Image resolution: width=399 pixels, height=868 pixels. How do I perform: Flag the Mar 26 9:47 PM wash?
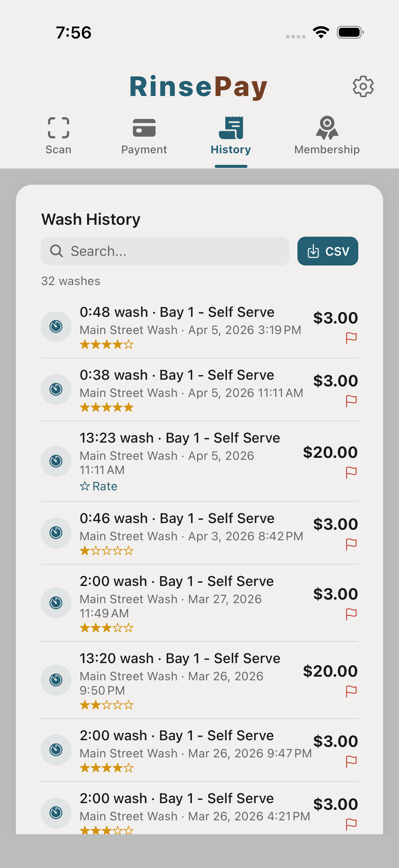[x=351, y=761]
